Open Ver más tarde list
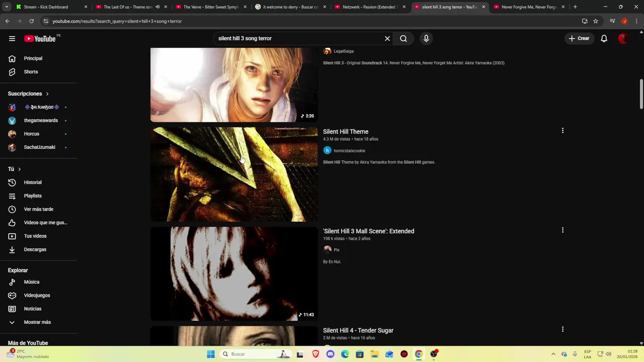Viewport: 644px width, 362px height. coord(38,209)
